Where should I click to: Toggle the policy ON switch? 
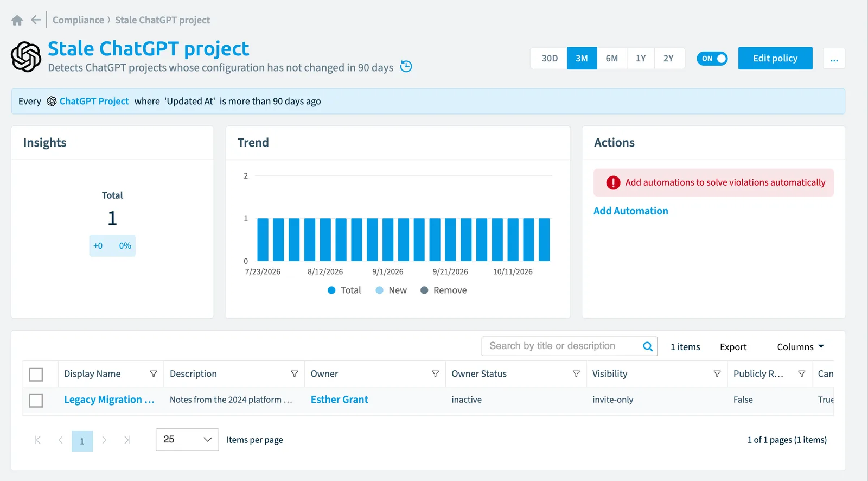tap(712, 59)
